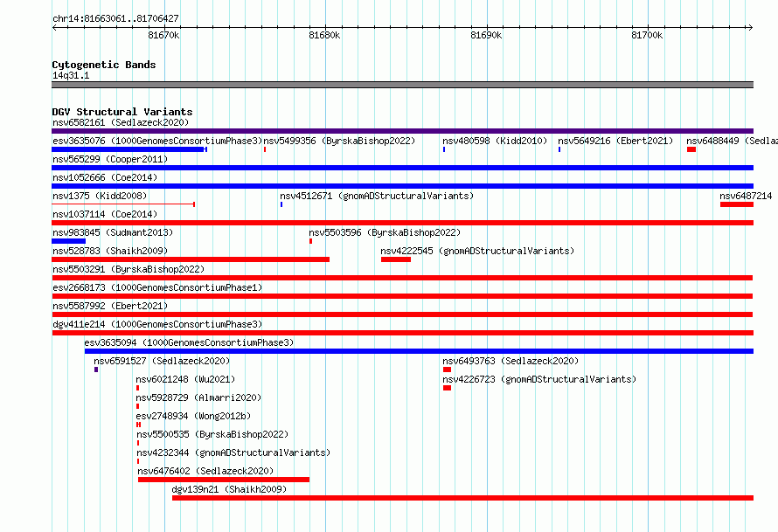The height and width of the screenshot is (532, 778).
Task: Open esv3635094 (1000GenomesConsortiumPhase3) label
Action: 189,342
